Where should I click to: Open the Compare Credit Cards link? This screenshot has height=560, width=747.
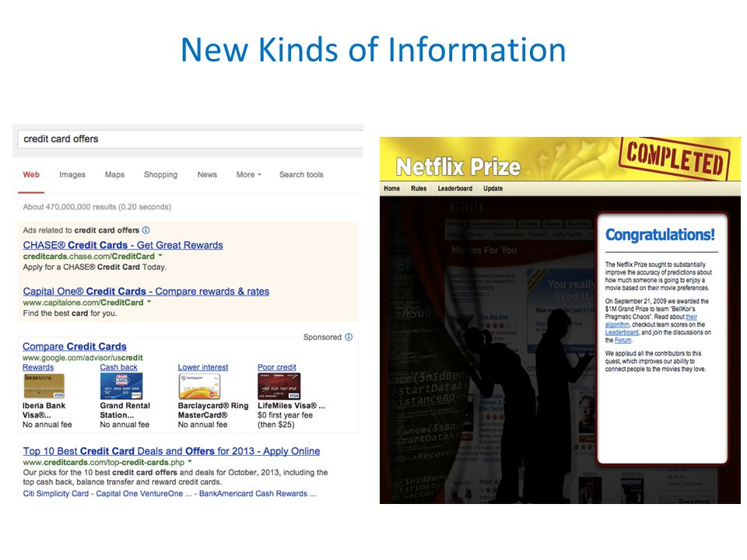(x=75, y=347)
